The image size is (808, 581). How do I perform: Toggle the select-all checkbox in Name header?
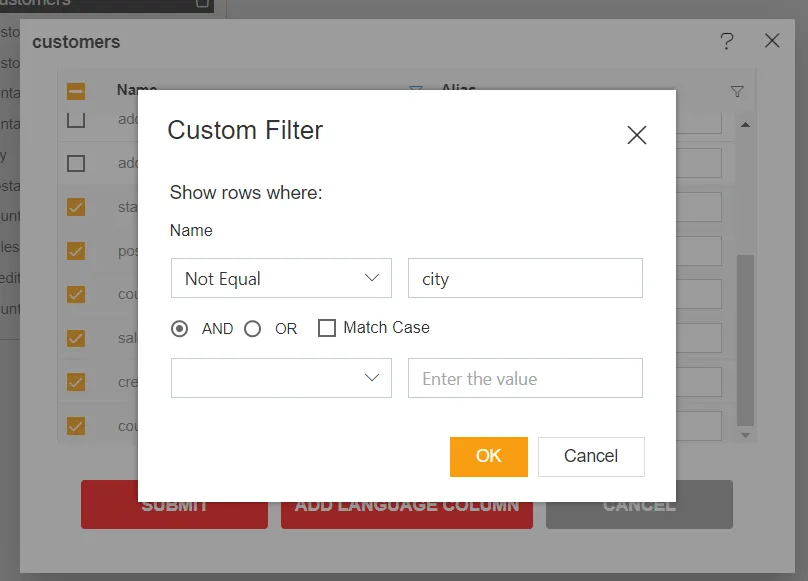(76, 91)
